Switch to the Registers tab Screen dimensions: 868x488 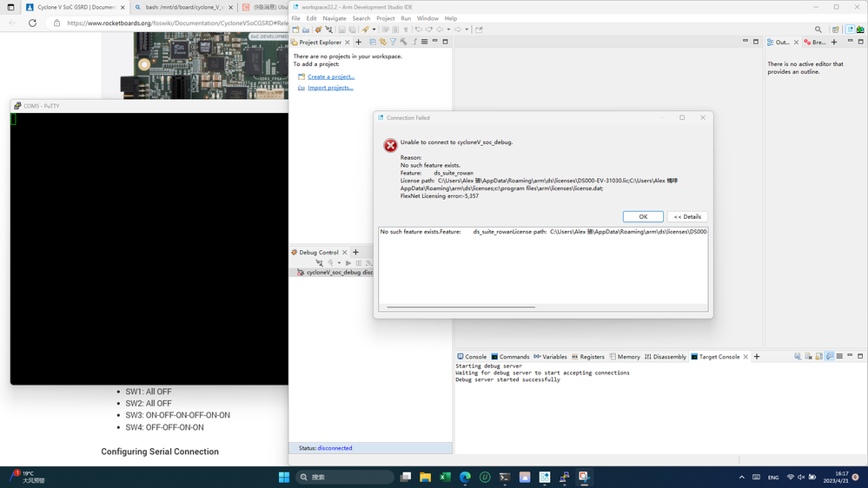588,357
